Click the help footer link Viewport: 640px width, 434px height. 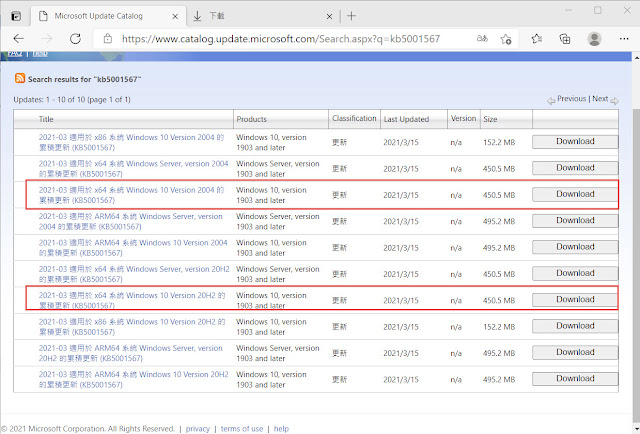(x=281, y=429)
